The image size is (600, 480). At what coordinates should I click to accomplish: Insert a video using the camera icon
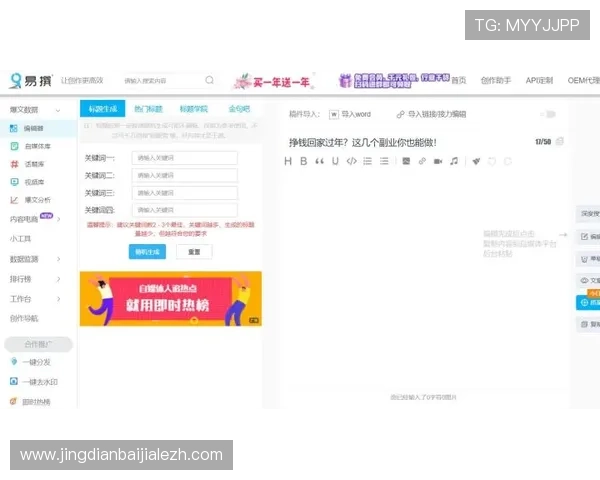438,161
